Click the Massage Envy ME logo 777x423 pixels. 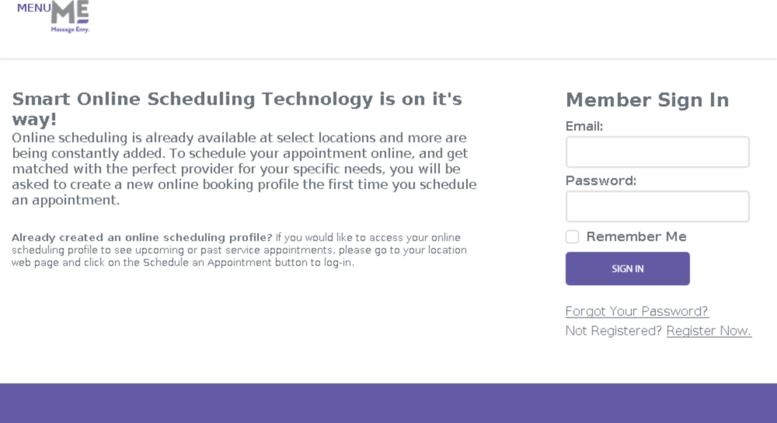tap(71, 12)
